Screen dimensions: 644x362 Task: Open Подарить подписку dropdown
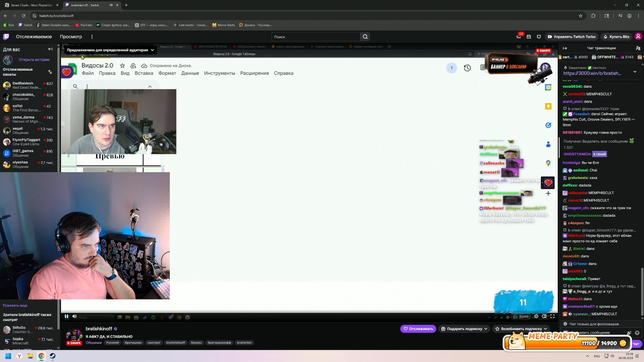(x=464, y=329)
